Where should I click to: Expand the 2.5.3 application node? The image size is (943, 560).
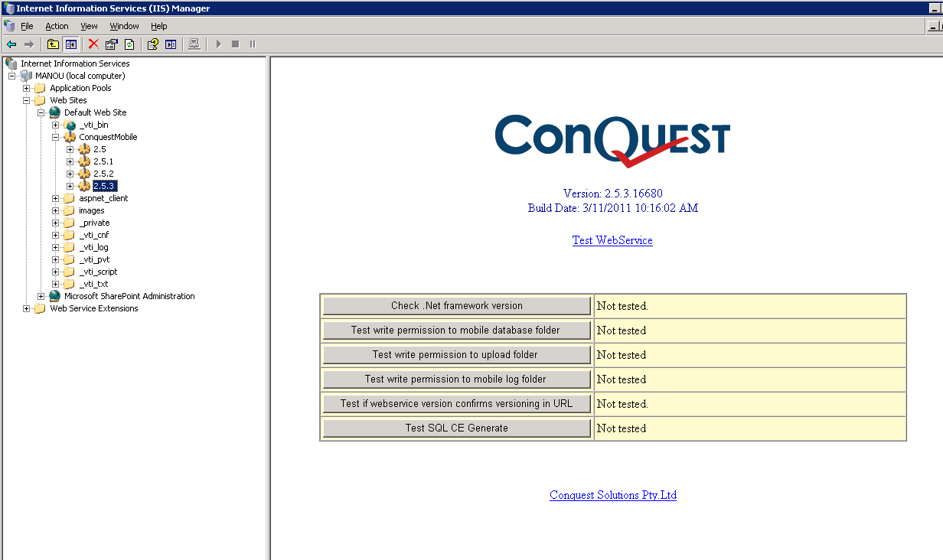tap(70, 186)
